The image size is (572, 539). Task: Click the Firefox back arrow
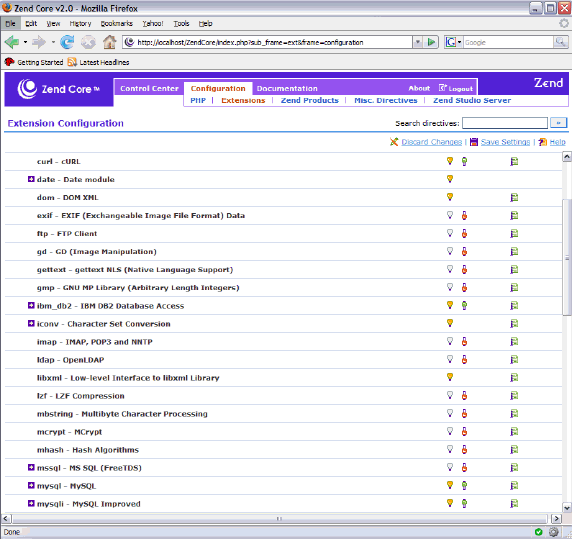[12, 42]
